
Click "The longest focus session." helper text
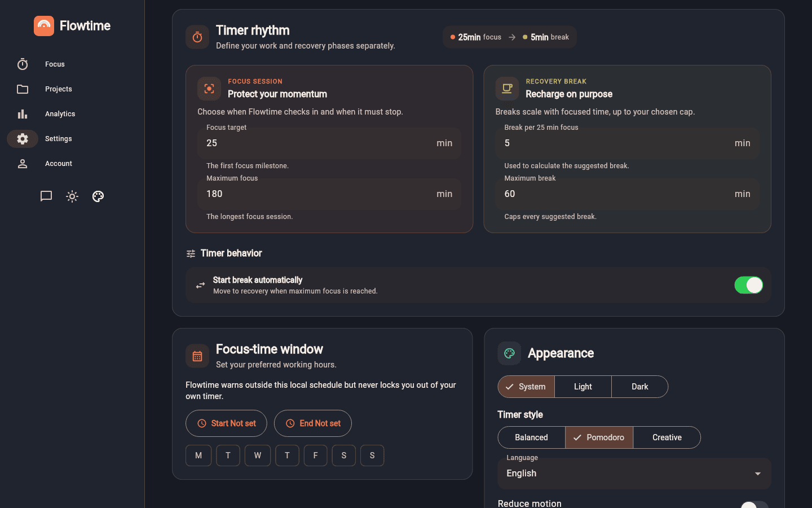pyautogui.click(x=250, y=217)
